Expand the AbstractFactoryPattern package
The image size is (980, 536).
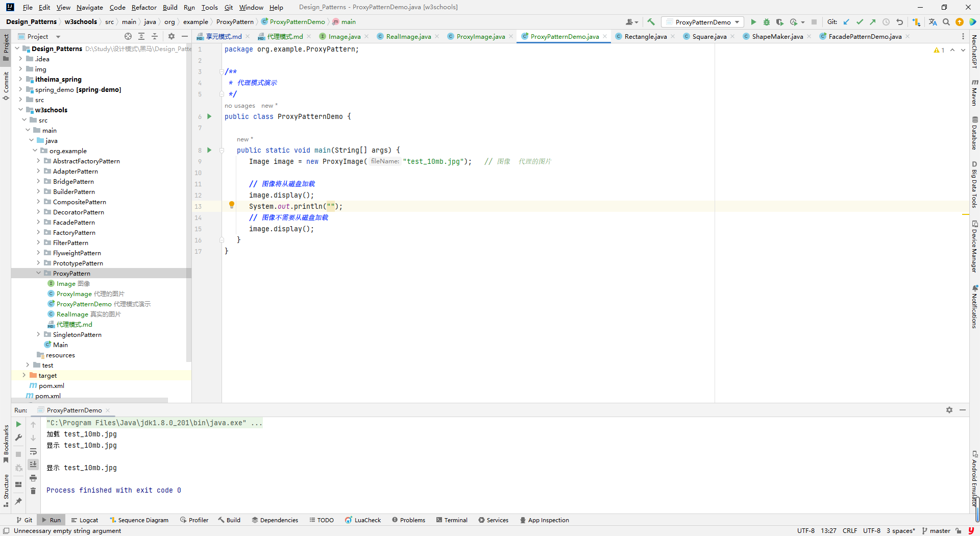[38, 161]
